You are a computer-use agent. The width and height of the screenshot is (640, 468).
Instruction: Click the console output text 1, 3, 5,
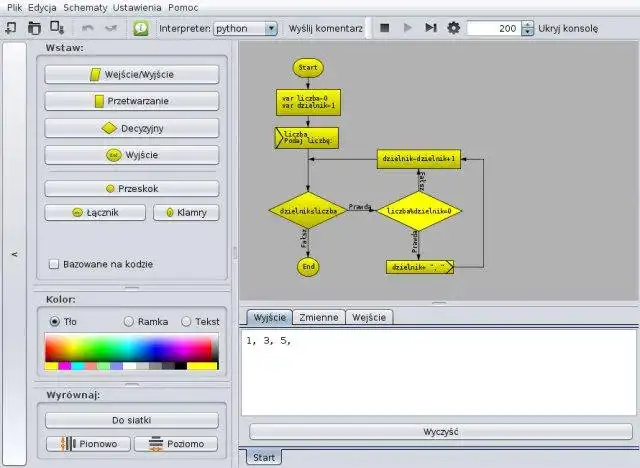[x=269, y=341]
